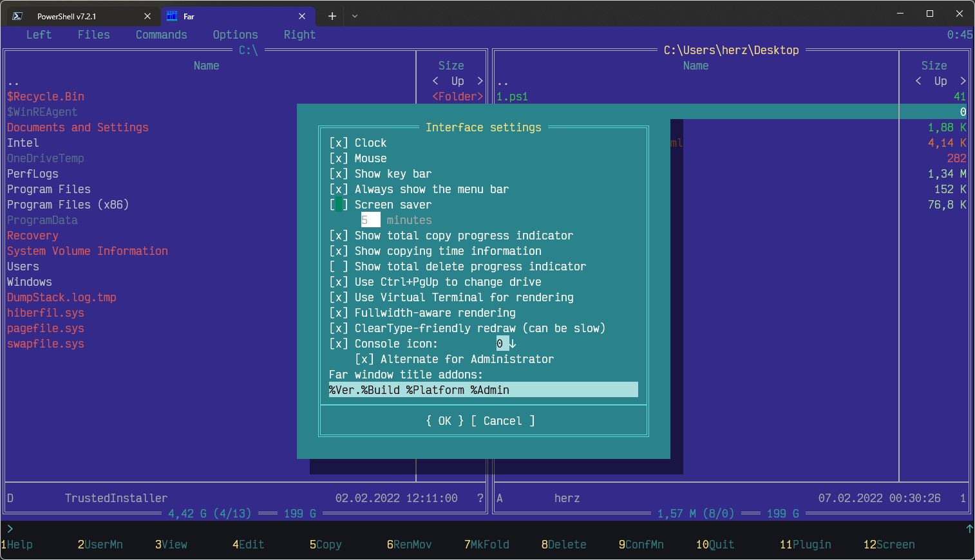Screen dimensions: 975x560
Task: Toggle Use Virtual Terminal for rendering
Action: 339,297
